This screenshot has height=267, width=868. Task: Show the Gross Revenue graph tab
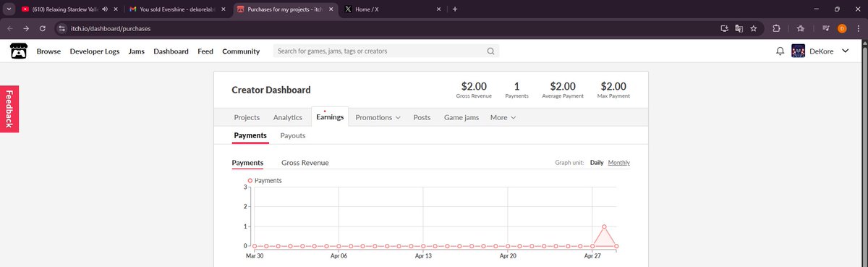305,163
